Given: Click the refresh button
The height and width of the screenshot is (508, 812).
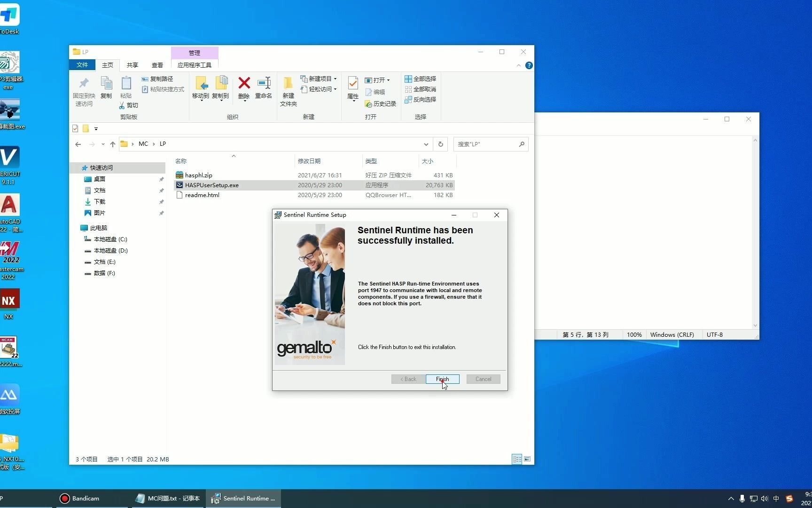Looking at the screenshot, I should click(x=440, y=144).
